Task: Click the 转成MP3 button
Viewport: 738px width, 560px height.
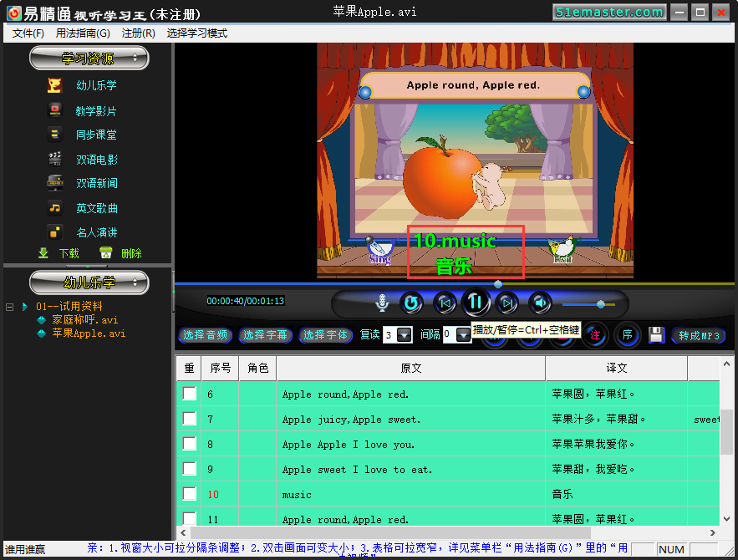Action: point(699,335)
